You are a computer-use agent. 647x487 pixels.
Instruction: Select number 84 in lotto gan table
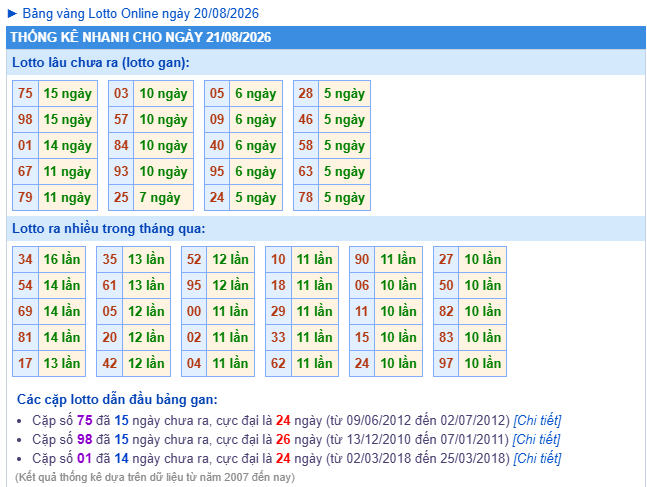coord(121,145)
